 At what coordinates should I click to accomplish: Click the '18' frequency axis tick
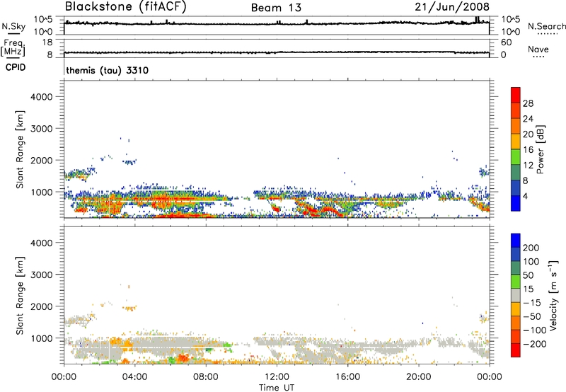[47, 42]
